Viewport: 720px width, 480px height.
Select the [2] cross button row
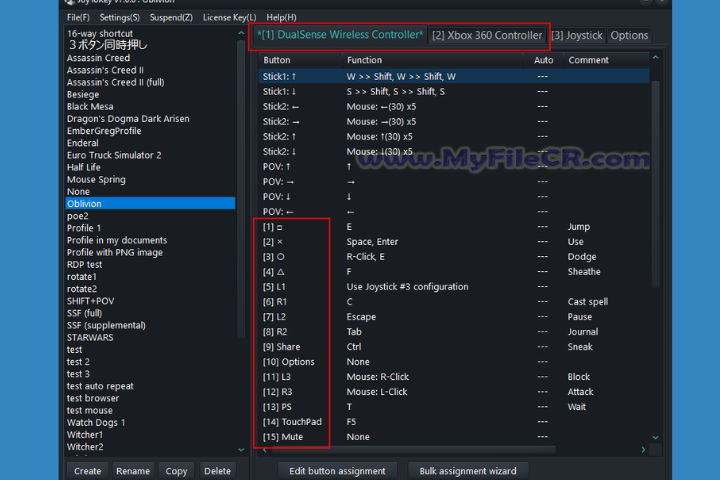(454, 242)
